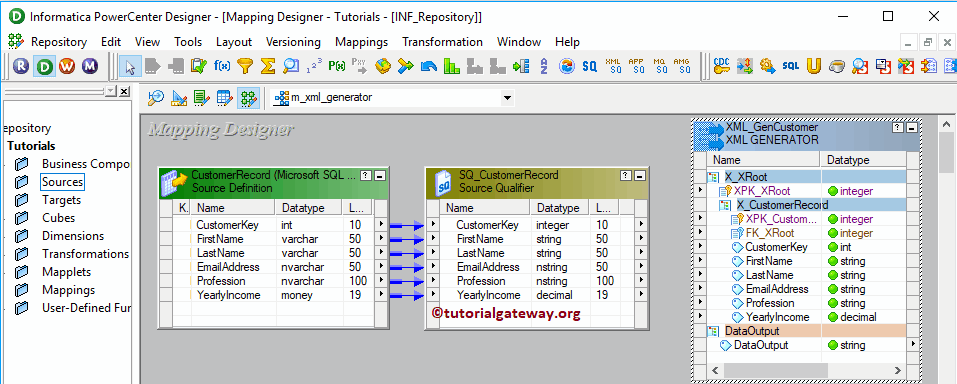The height and width of the screenshot is (384, 957).
Task: Select the Mappings folder in Navigator
Action: click(x=68, y=290)
